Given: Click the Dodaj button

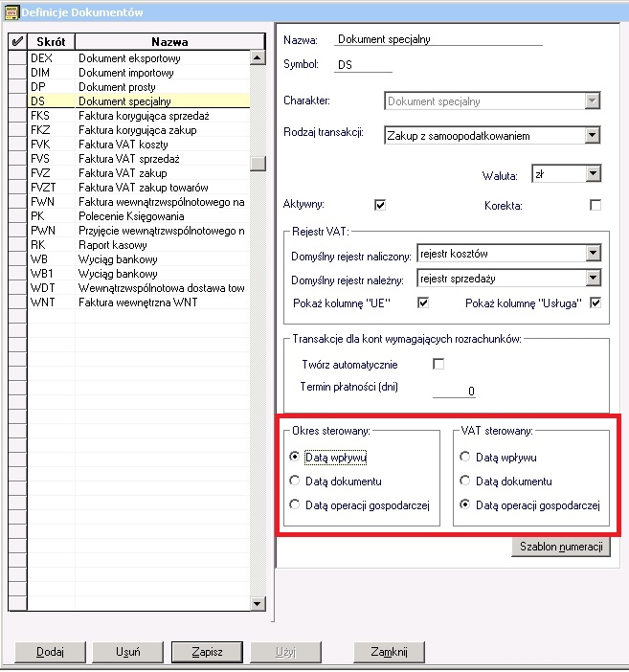Looking at the screenshot, I should click(50, 652).
